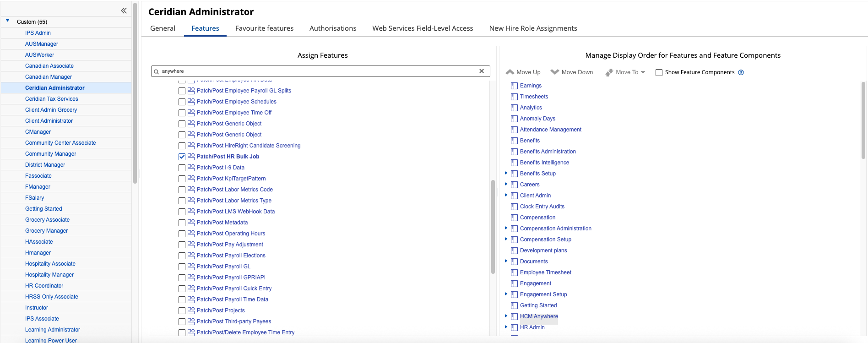Click feature icon beside Timesheets
Screen dimensions: 868x343
click(514, 97)
